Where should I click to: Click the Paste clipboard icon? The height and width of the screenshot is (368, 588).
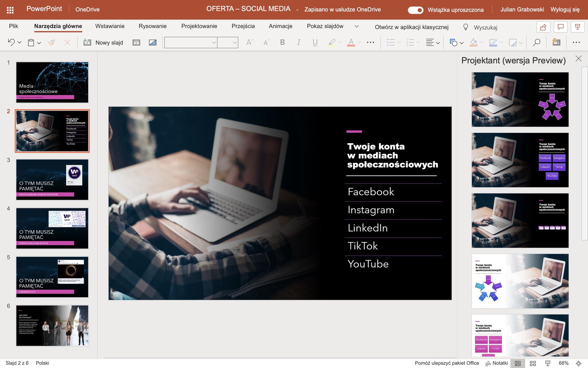coord(31,42)
